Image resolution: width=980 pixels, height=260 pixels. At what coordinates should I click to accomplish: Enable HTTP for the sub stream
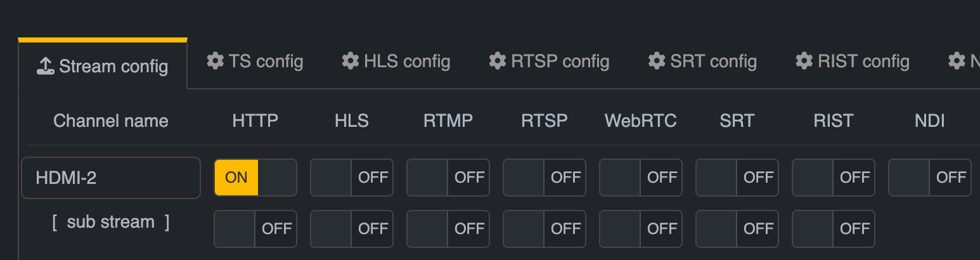click(x=255, y=229)
